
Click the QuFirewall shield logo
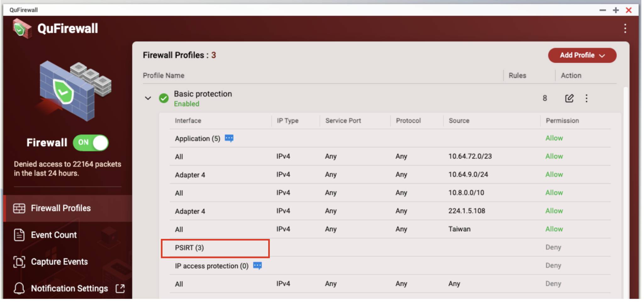(x=22, y=29)
